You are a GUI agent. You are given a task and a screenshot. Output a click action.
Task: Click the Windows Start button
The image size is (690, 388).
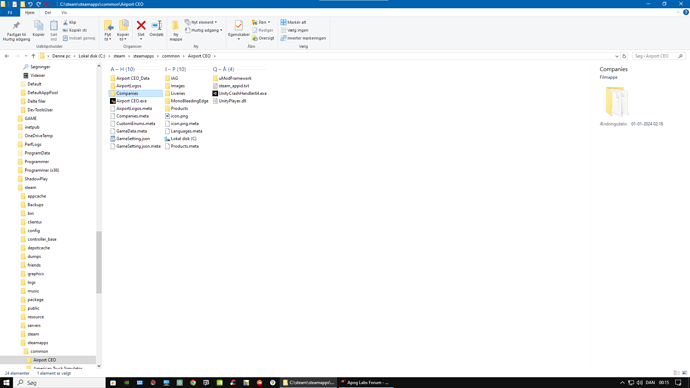point(6,383)
